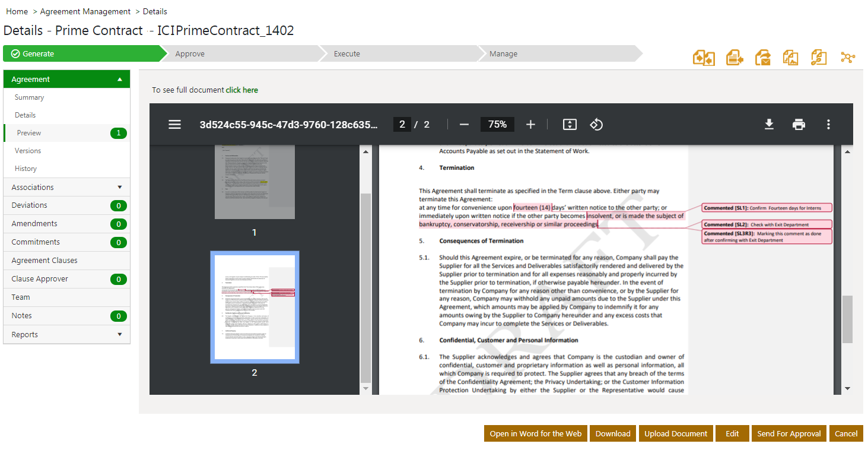Zoom in the PDF with plus button
Viewport: 868px width, 450px height.
(530, 125)
